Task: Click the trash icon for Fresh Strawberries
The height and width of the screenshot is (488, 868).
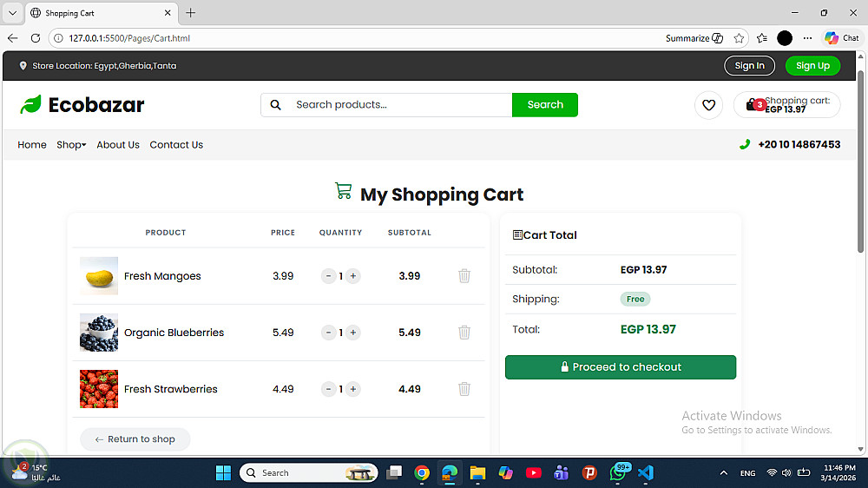Action: (464, 388)
